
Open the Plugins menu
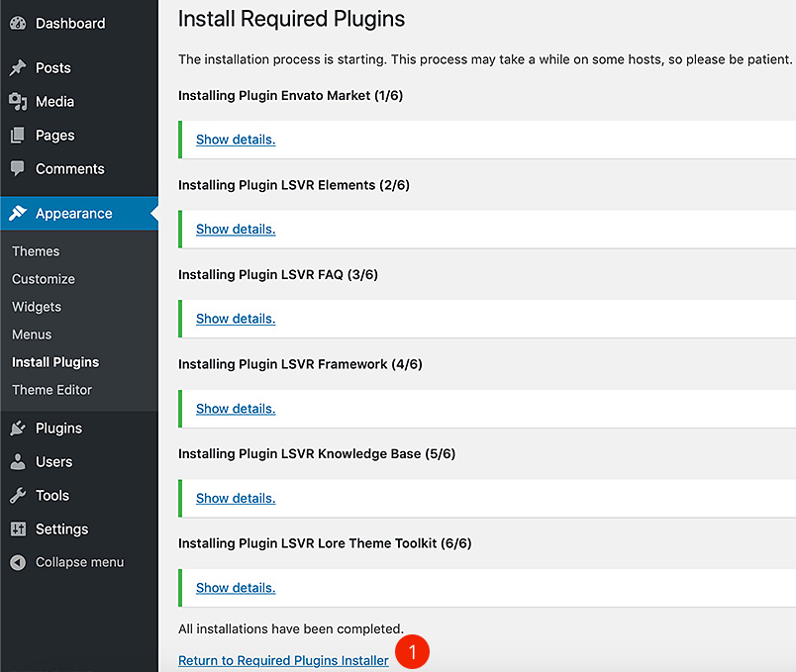click(79, 428)
